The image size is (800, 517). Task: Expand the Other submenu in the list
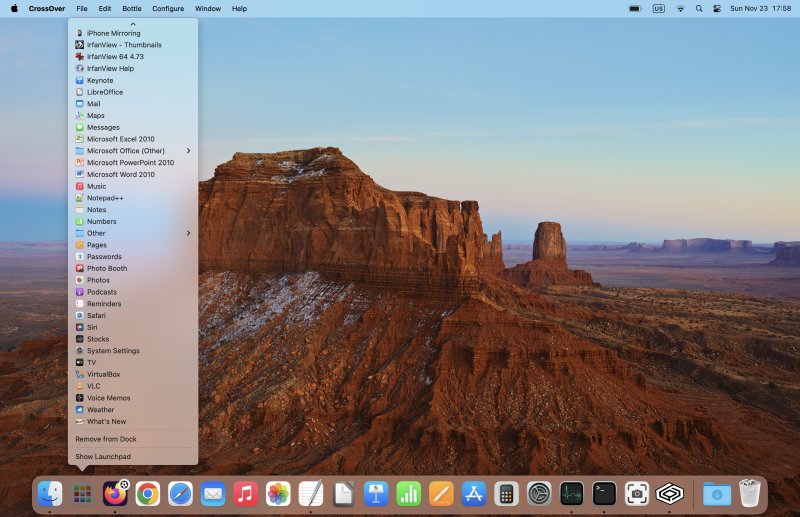[187, 233]
